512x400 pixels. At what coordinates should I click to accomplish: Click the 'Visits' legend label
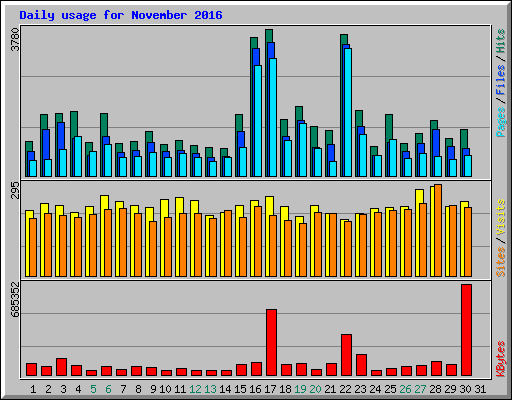click(501, 217)
